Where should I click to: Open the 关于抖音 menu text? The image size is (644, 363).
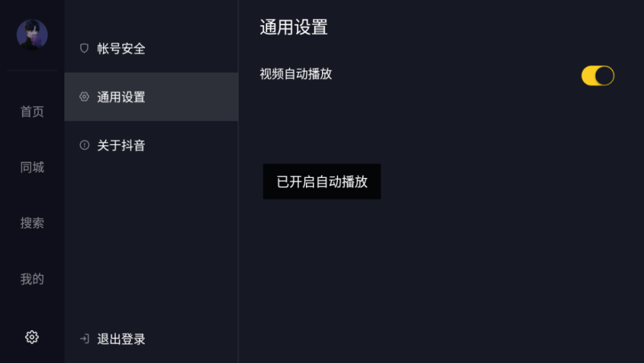point(121,145)
